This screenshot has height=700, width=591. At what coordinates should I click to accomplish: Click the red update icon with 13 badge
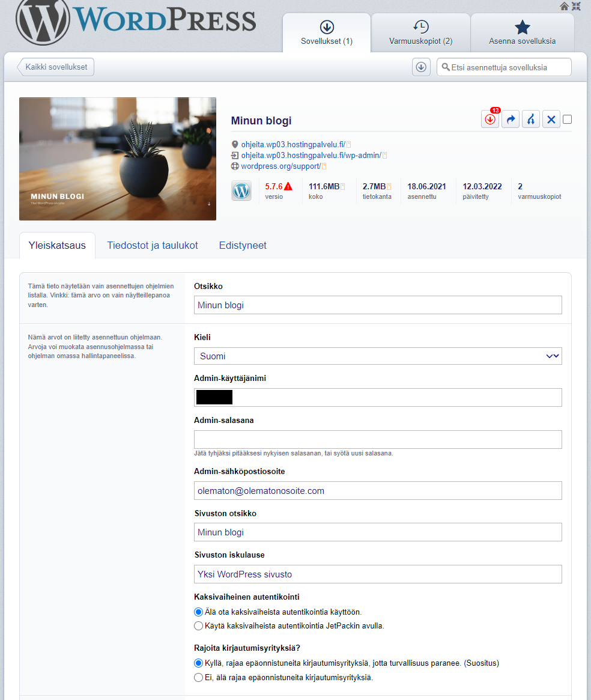click(490, 120)
